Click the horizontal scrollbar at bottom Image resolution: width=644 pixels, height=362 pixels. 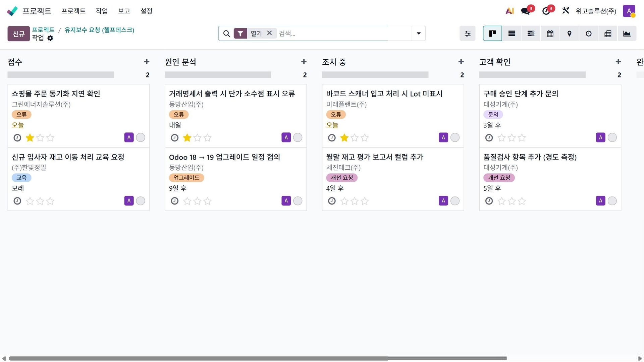(x=258, y=358)
